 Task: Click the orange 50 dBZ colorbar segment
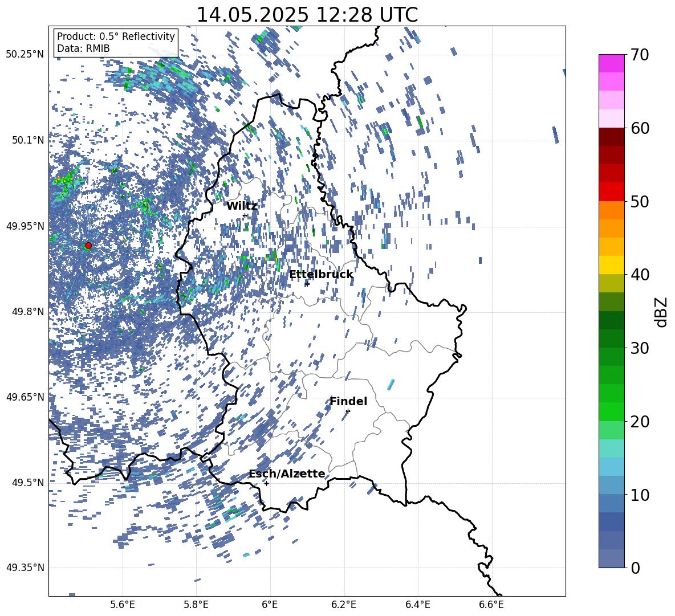(x=611, y=210)
